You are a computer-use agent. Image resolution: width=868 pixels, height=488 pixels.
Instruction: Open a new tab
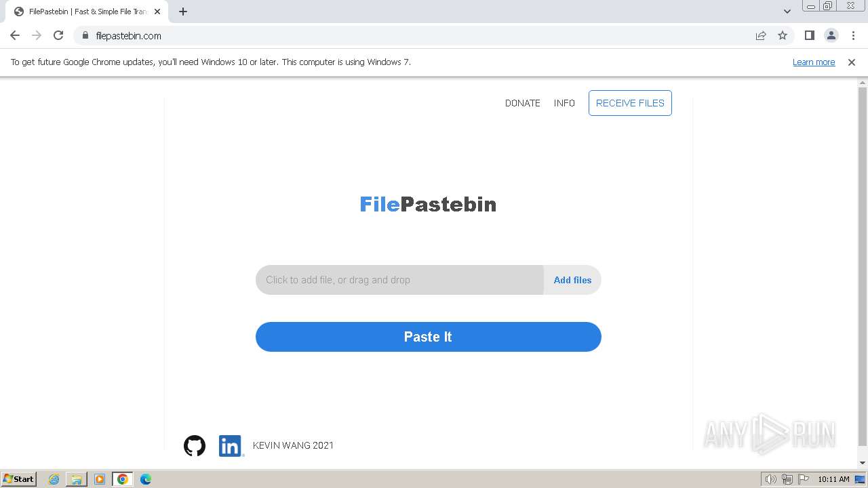(183, 12)
